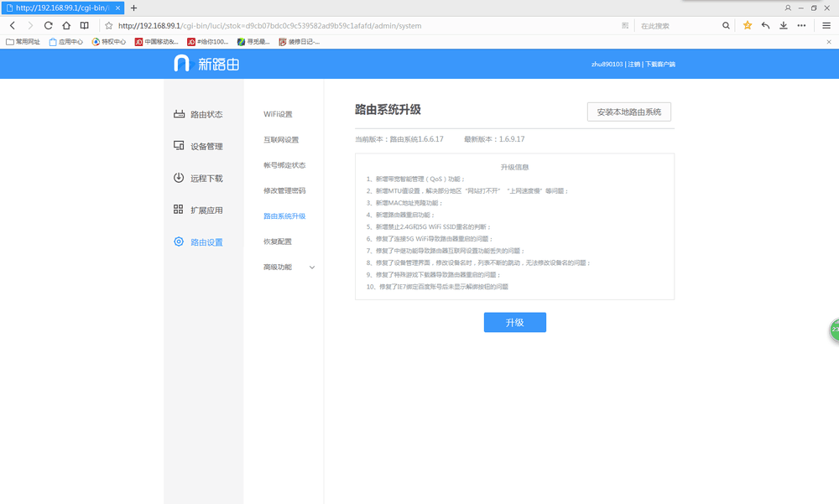This screenshot has height=504, width=839.
Task: Expand the 高级功能 submenu chevron
Action: [312, 268]
